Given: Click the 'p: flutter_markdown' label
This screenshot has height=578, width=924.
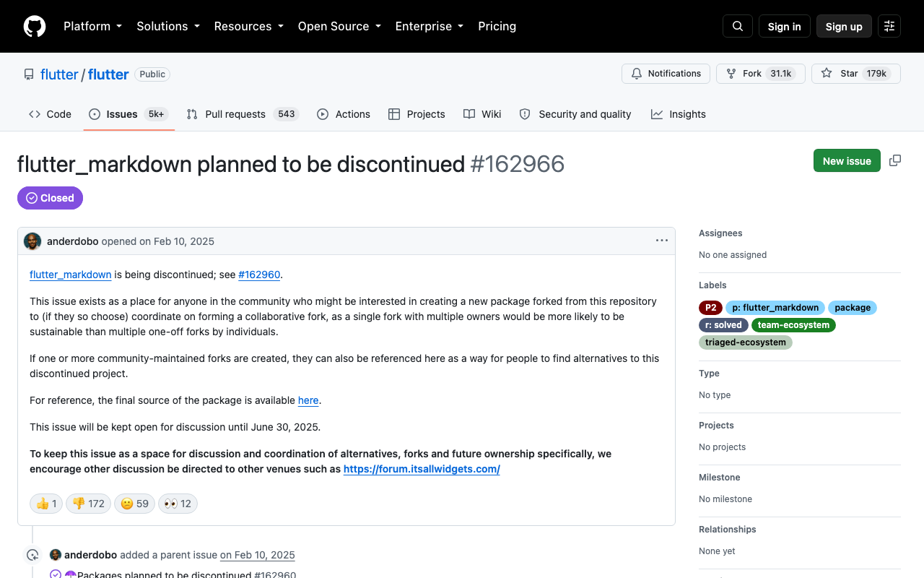Looking at the screenshot, I should 775,308.
